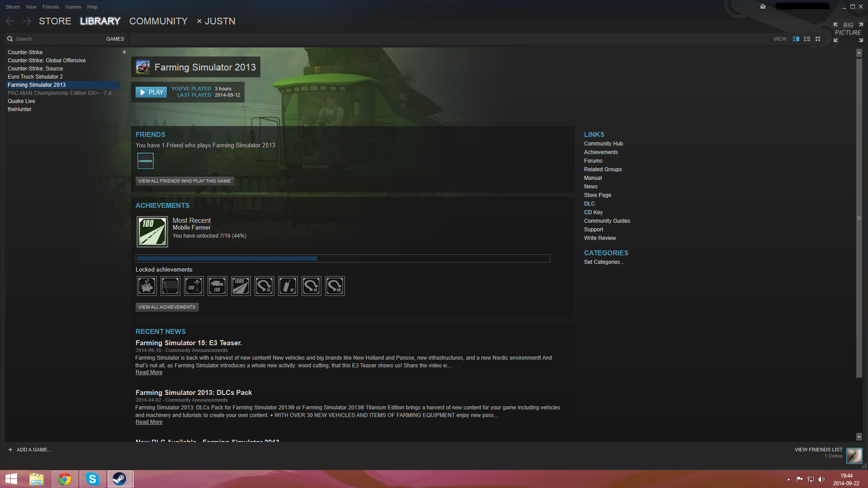Click the horseshoe 25 locked achievement
The width and height of the screenshot is (868, 488).
pos(264,286)
